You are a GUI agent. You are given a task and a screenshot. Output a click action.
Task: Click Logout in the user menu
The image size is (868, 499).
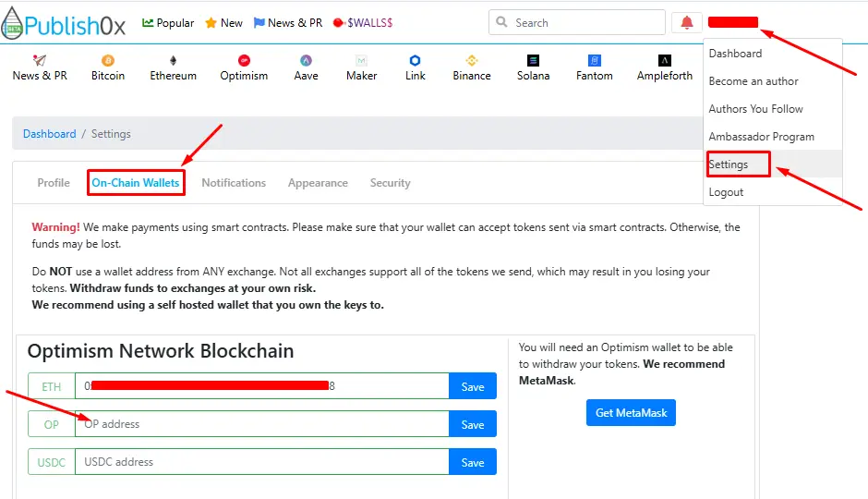coord(773,191)
